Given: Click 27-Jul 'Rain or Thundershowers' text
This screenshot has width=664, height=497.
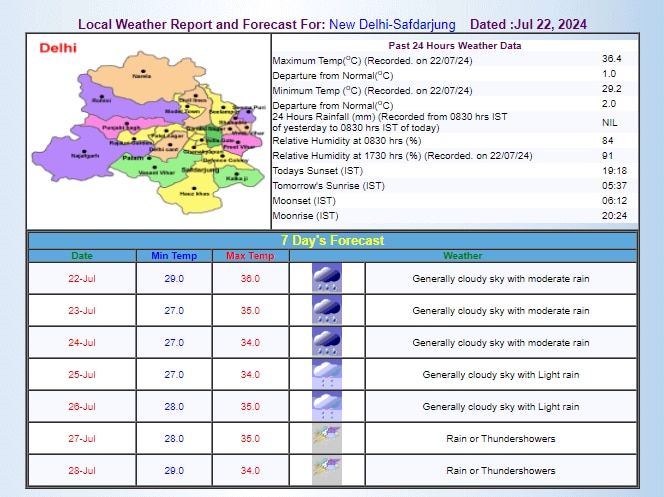Looking at the screenshot, I should [501, 439].
